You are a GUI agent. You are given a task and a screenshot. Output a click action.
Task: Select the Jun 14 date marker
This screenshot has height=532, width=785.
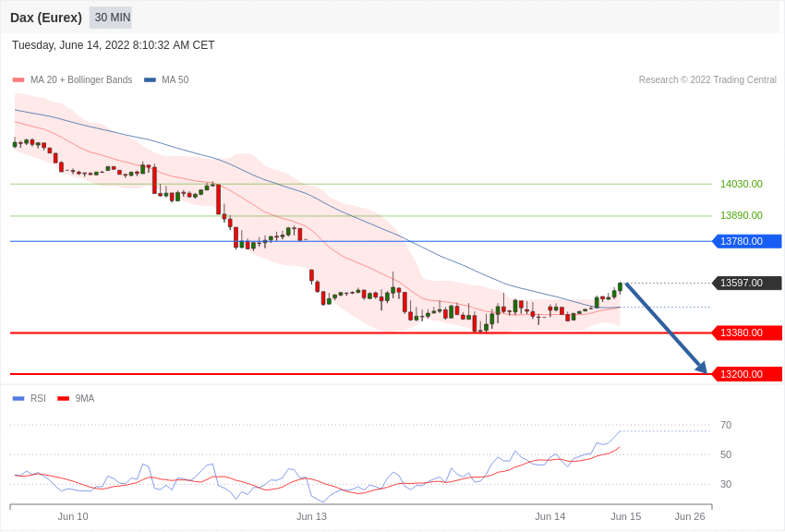pyautogui.click(x=549, y=516)
